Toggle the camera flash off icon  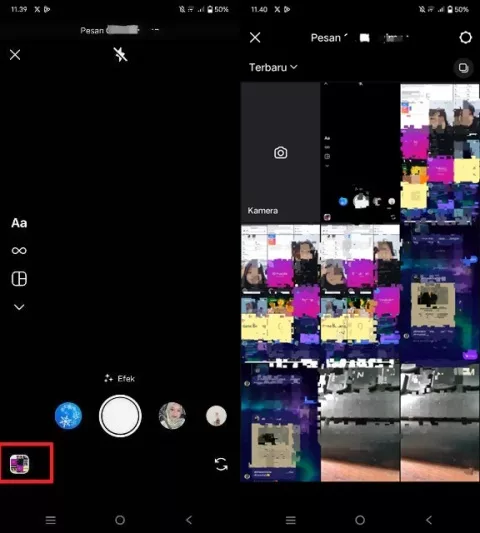[120, 54]
